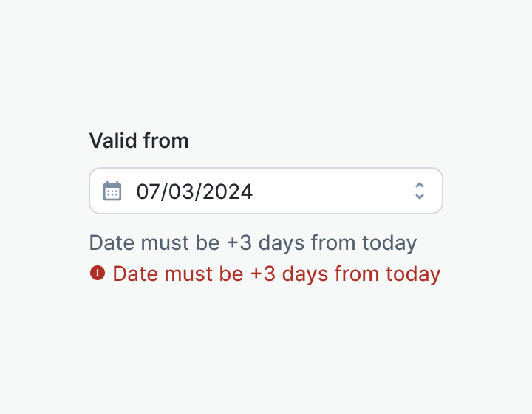This screenshot has height=414, width=532.
Task: Select the year segment "2024" in the date
Action: (x=228, y=192)
